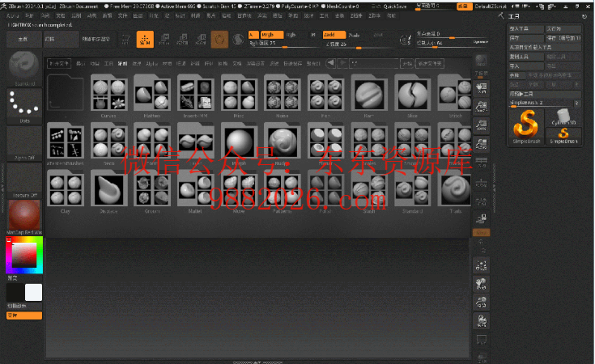
Task: Open the Texture Off selector
Action: tap(24, 181)
